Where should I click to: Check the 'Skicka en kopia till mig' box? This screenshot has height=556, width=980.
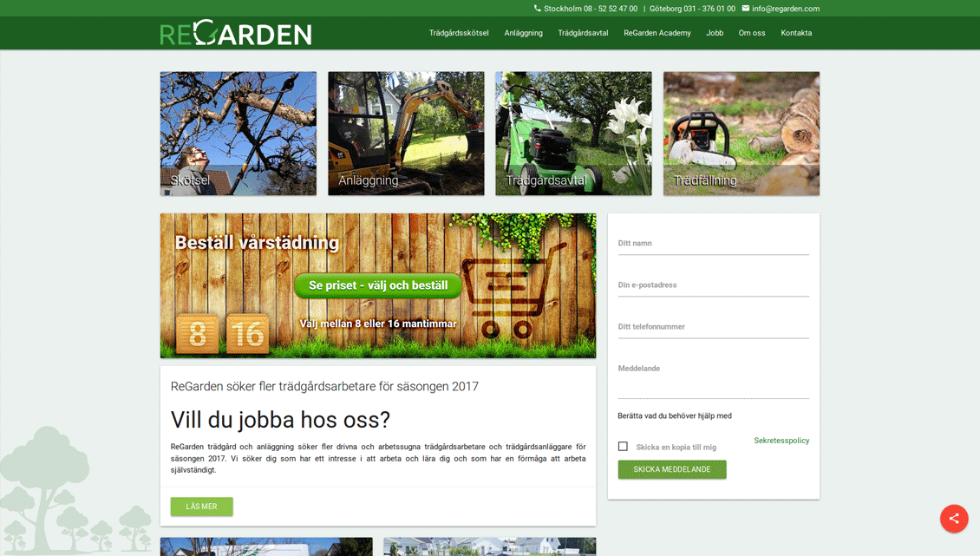[x=622, y=446]
